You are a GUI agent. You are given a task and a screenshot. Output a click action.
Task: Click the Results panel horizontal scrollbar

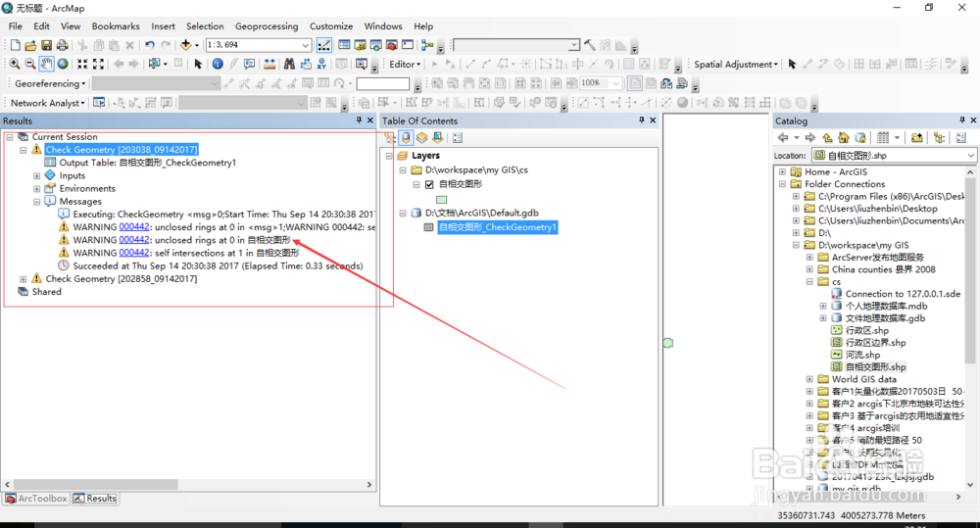[x=96, y=485]
